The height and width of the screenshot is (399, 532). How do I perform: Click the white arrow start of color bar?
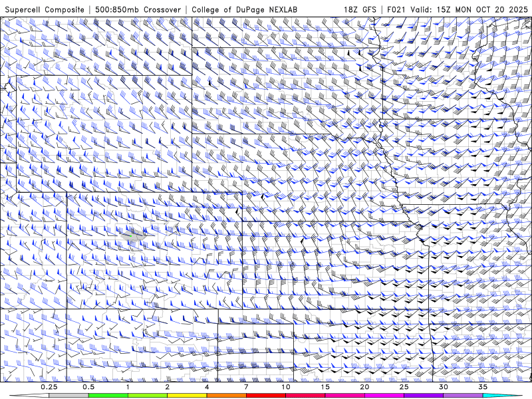click(x=29, y=396)
